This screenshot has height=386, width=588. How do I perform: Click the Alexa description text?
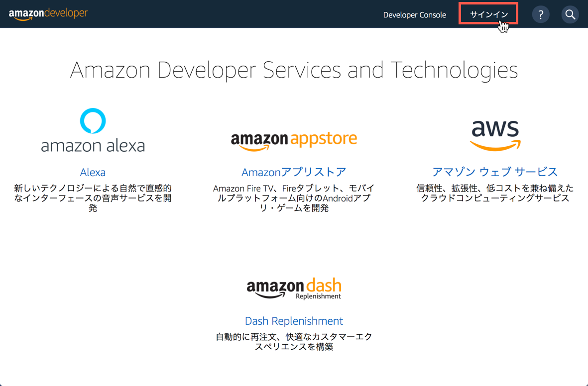(93, 198)
